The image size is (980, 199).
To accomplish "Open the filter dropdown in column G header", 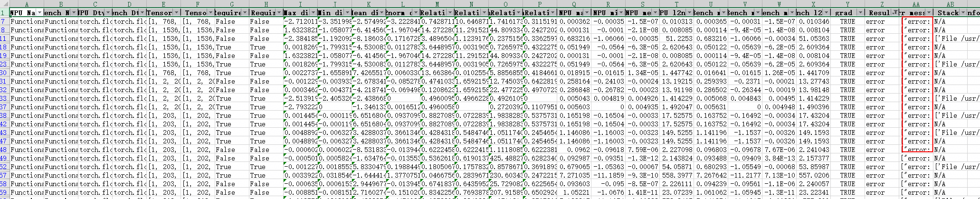I will (245, 12).
